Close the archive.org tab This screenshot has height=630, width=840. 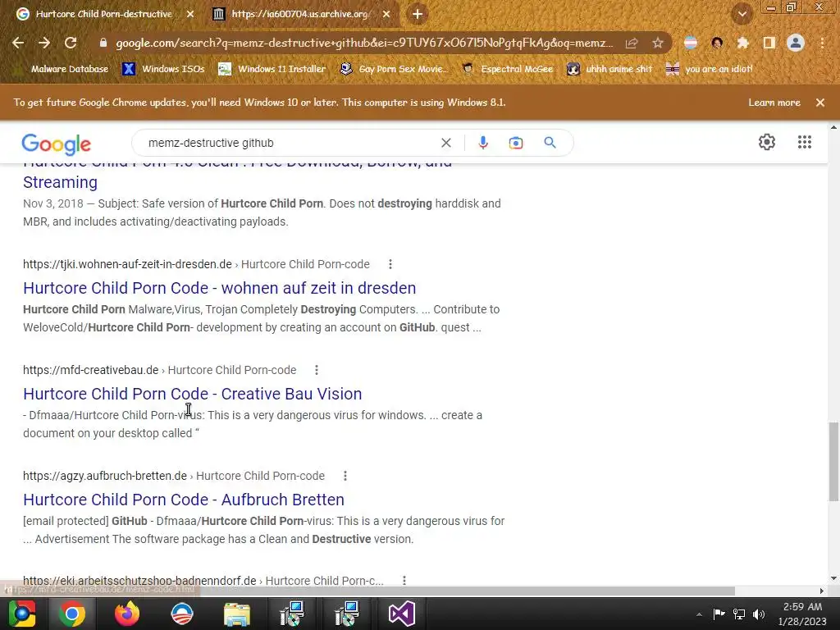[386, 14]
